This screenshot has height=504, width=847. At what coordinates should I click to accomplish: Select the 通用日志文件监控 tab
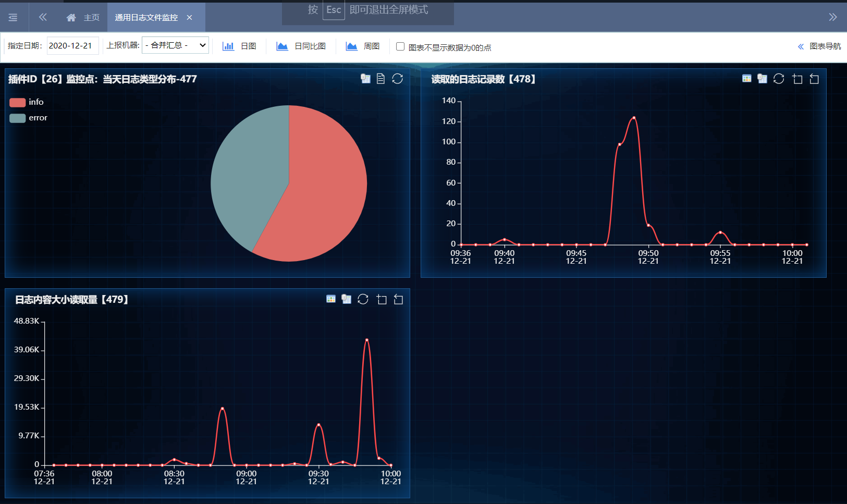coord(146,18)
